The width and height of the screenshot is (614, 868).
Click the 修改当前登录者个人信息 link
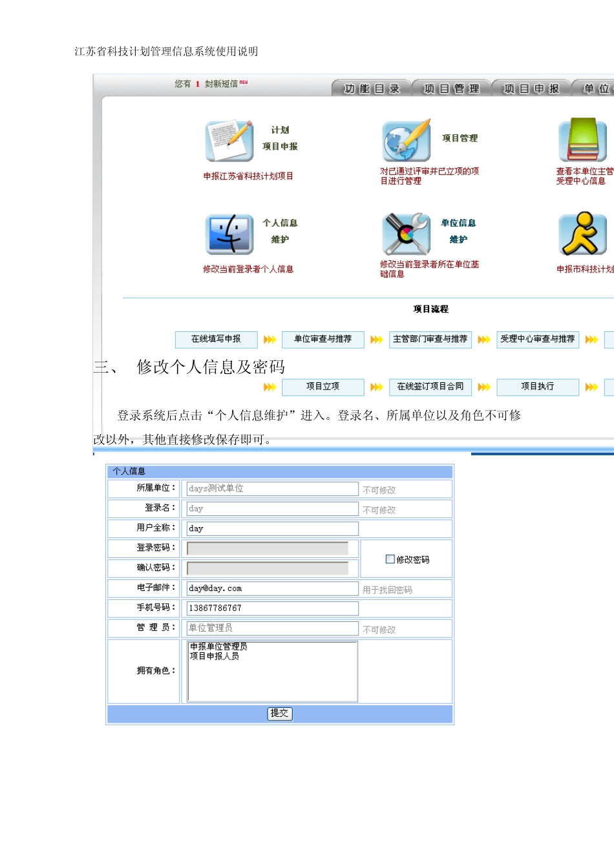pos(248,269)
